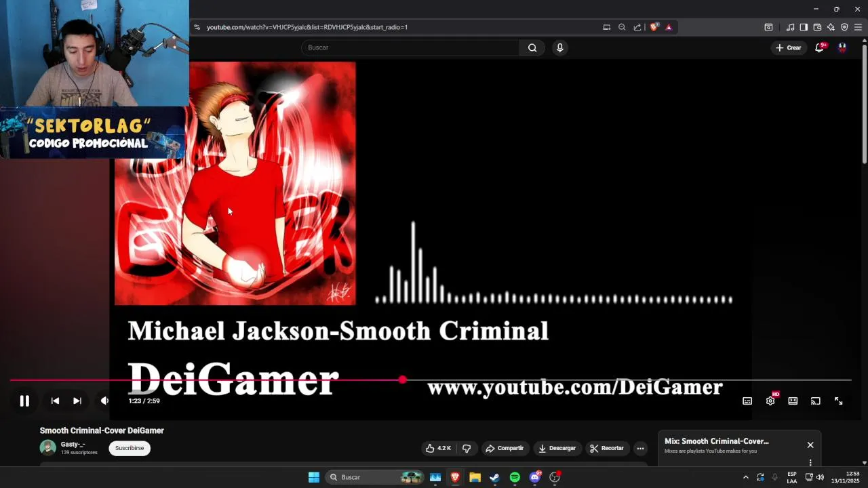Viewport: 868px width, 488px height.
Task: Like the video with 4.2 K likes
Action: tap(437, 448)
